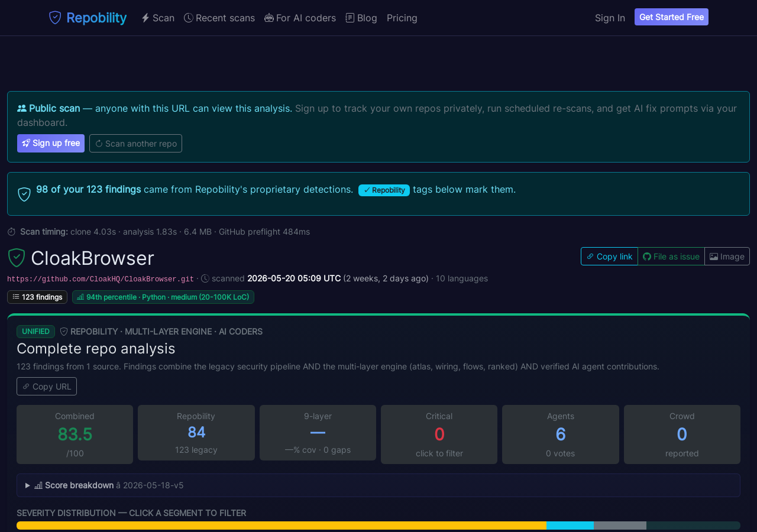Click the clock icon before scanned date

tap(205, 278)
